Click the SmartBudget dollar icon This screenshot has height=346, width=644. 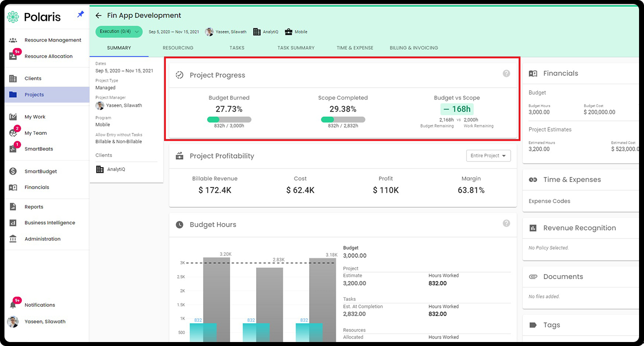coord(13,172)
